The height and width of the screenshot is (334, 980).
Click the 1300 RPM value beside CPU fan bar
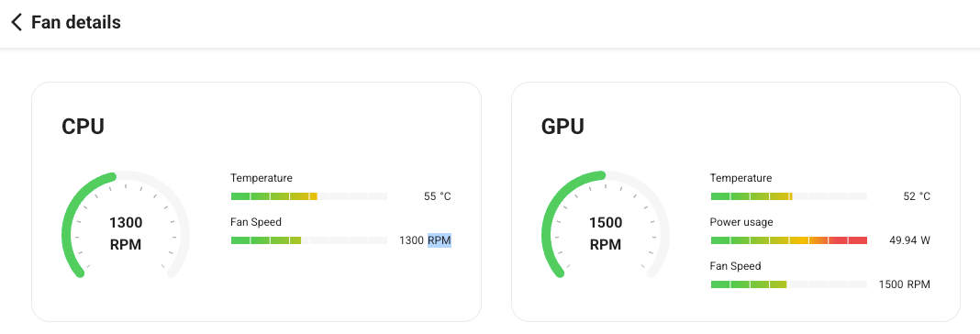(425, 240)
